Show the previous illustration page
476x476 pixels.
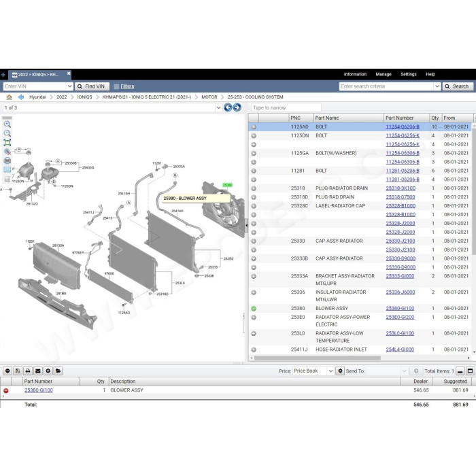(228, 107)
